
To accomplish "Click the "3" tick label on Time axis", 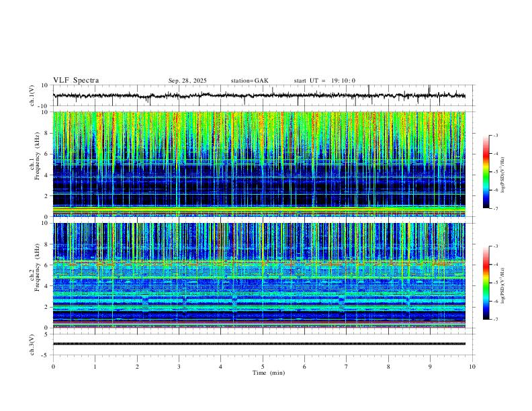I will (x=179, y=367).
